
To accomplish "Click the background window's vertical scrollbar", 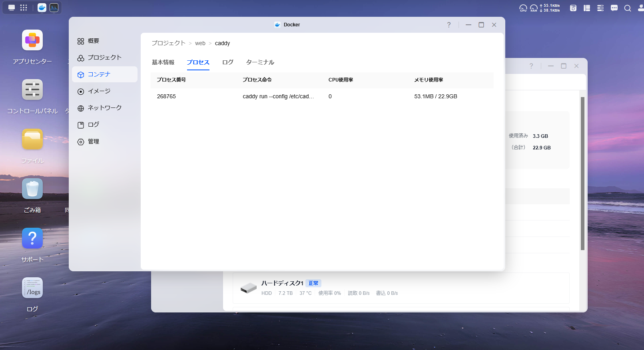I will [x=582, y=173].
